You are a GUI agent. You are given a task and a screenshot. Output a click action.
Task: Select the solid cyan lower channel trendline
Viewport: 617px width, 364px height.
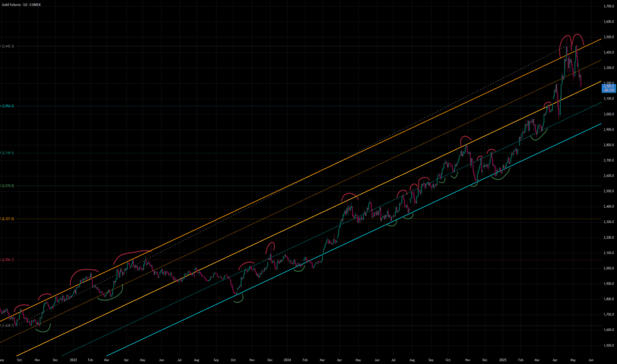[x=354, y=240]
